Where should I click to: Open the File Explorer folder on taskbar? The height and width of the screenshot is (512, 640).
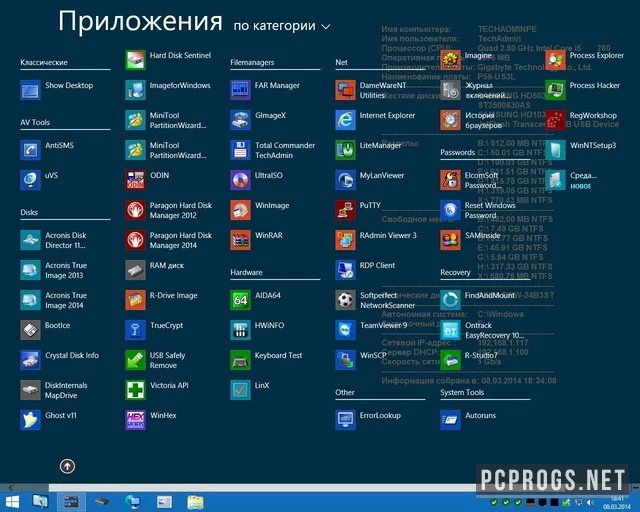(x=195, y=502)
